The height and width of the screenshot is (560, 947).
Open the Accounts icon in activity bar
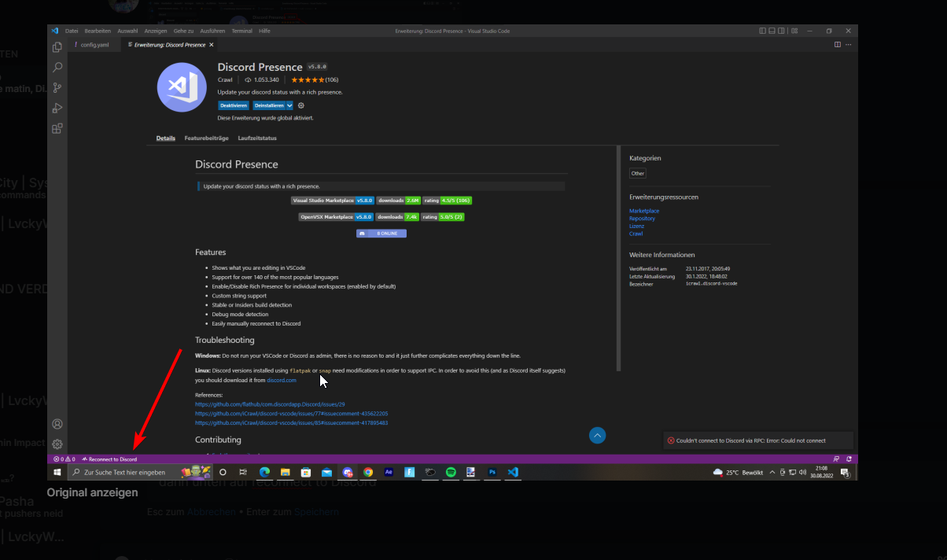point(57,424)
